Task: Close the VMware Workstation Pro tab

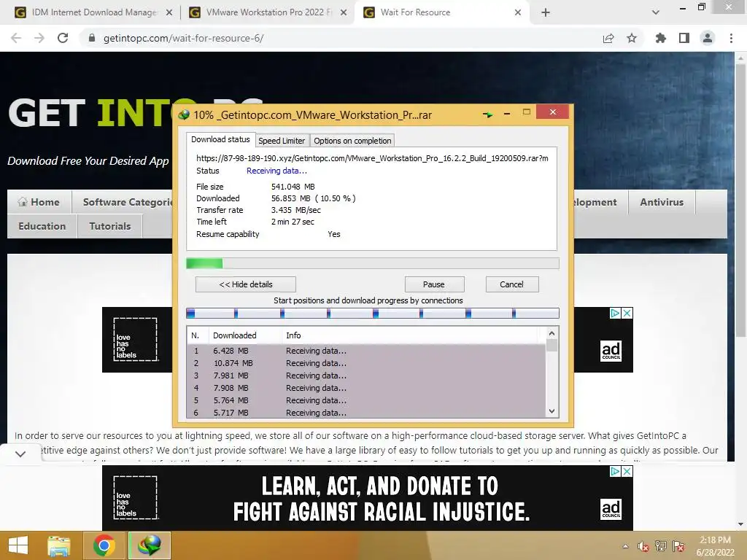Action: 344,12
